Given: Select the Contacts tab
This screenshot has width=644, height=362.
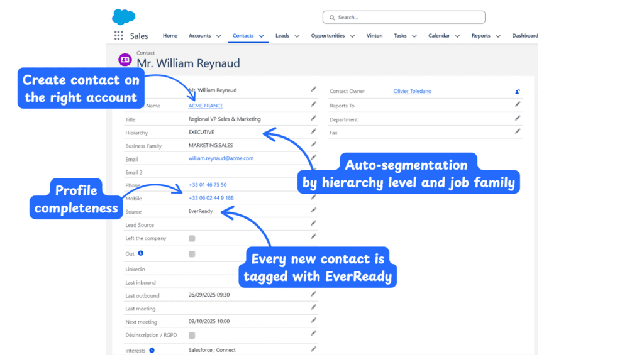Looking at the screenshot, I should click(x=243, y=36).
